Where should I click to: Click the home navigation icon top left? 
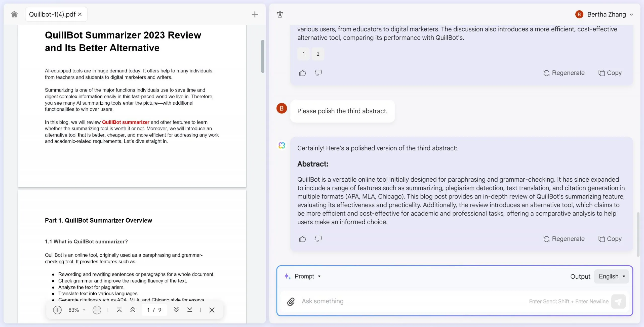coord(14,14)
